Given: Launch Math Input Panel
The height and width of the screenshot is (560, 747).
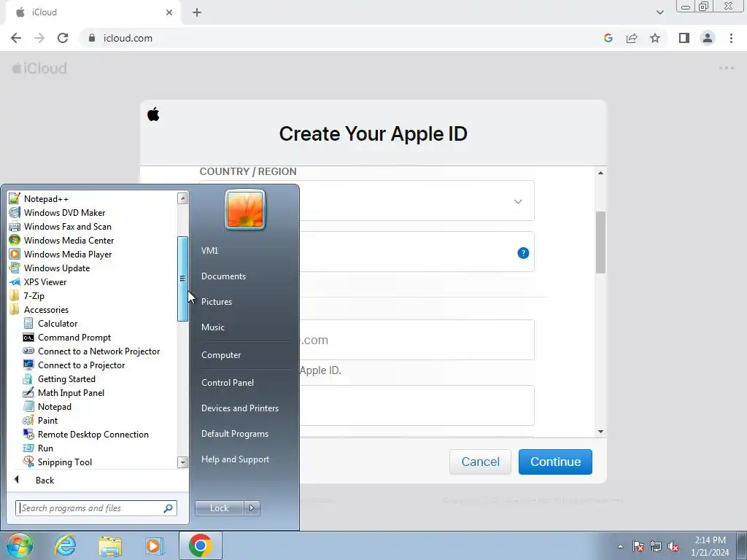Looking at the screenshot, I should tap(71, 392).
